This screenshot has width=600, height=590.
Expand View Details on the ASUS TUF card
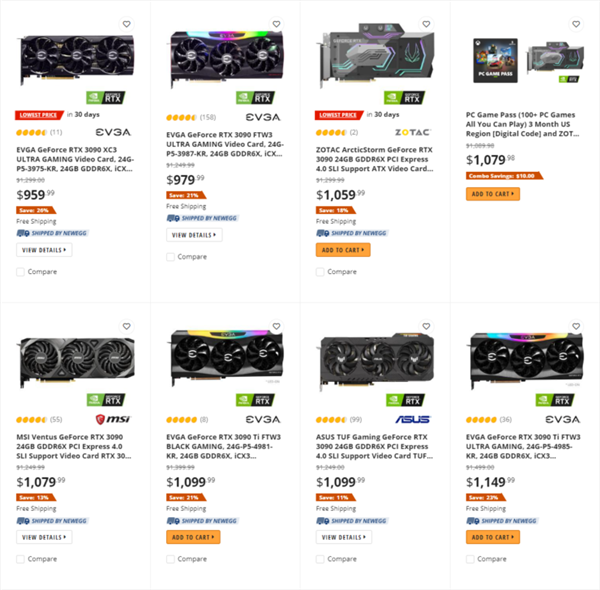click(344, 537)
